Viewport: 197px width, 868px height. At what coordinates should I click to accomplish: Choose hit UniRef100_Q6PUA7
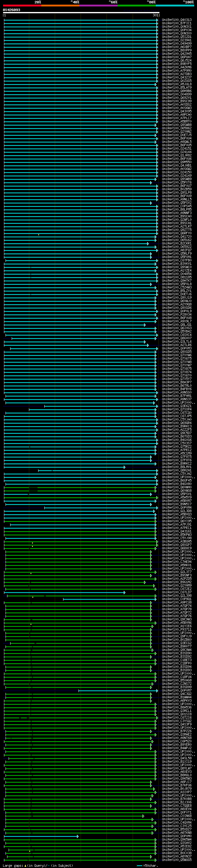[176, 57]
